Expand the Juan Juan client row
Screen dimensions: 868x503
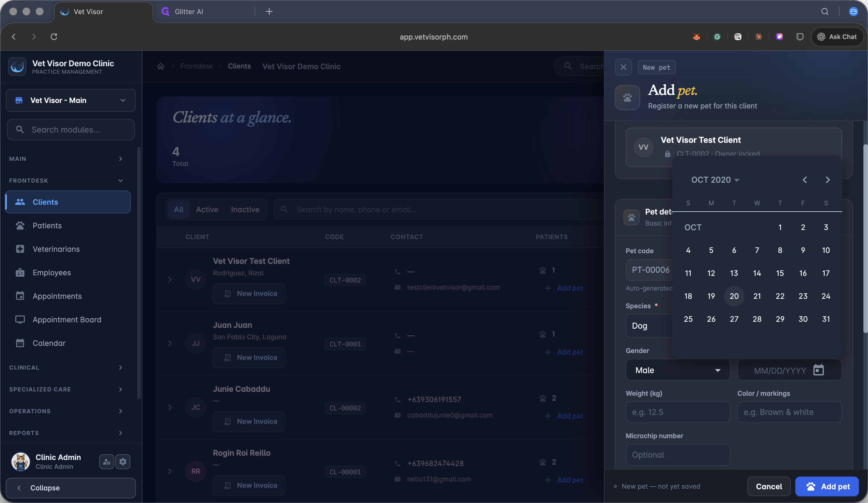point(170,343)
